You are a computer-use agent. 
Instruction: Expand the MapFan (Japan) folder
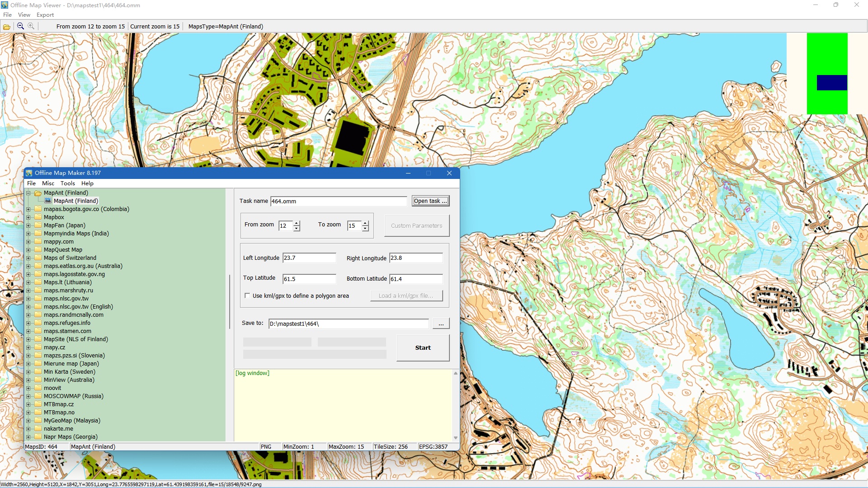[x=28, y=225]
